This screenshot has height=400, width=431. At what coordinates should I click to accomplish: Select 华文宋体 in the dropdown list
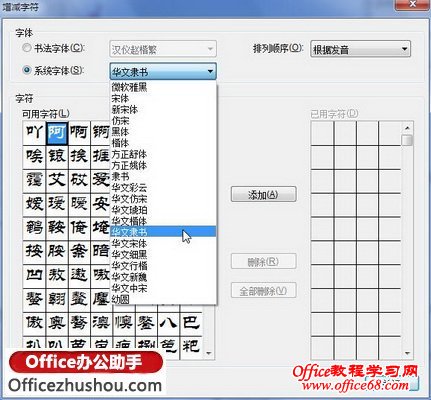coord(163,243)
